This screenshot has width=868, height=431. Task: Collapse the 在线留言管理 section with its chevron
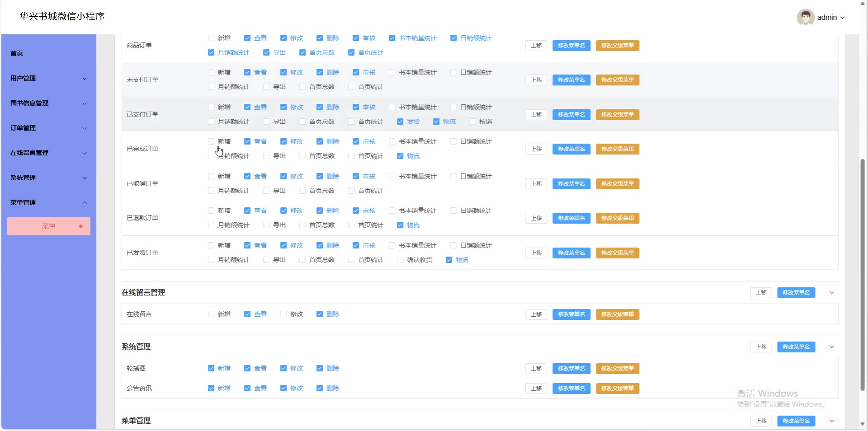(832, 293)
